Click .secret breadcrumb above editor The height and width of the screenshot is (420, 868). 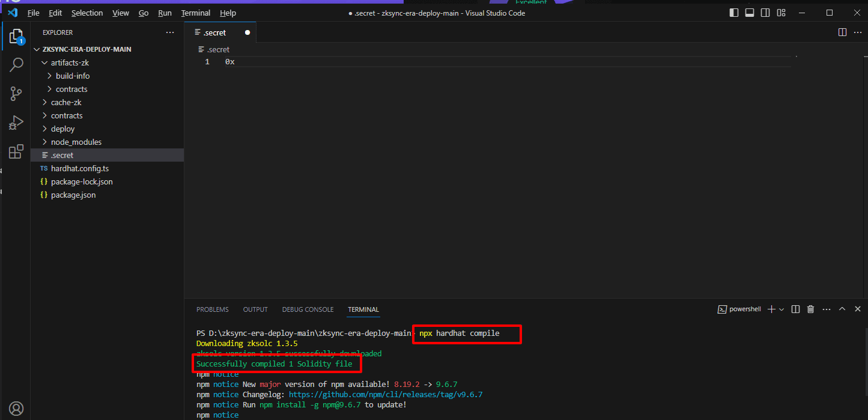point(214,49)
